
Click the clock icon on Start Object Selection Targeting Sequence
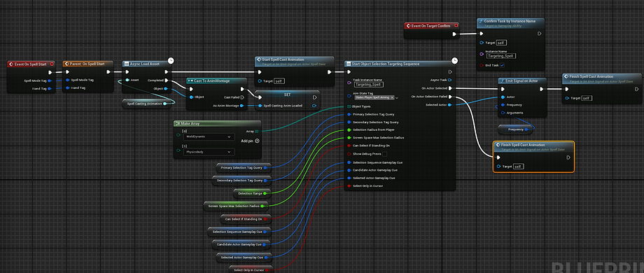(455, 61)
